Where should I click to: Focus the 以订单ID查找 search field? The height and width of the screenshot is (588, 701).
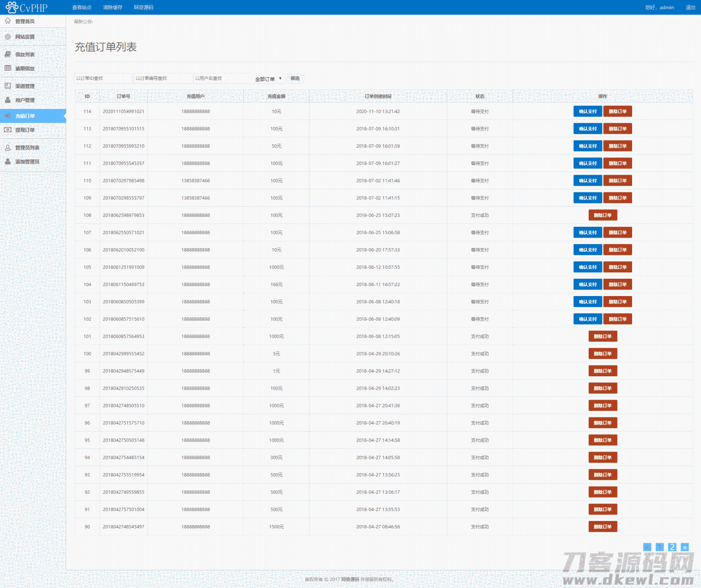tap(103, 78)
